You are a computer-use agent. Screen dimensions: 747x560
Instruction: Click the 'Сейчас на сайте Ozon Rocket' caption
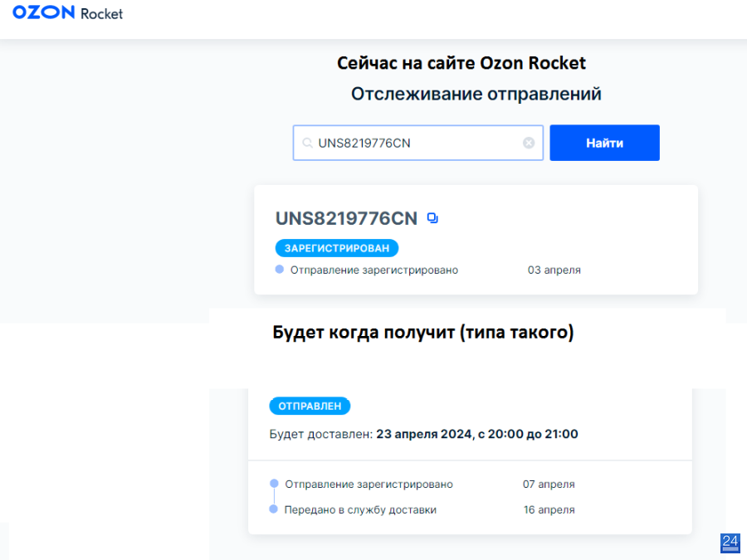point(461,63)
